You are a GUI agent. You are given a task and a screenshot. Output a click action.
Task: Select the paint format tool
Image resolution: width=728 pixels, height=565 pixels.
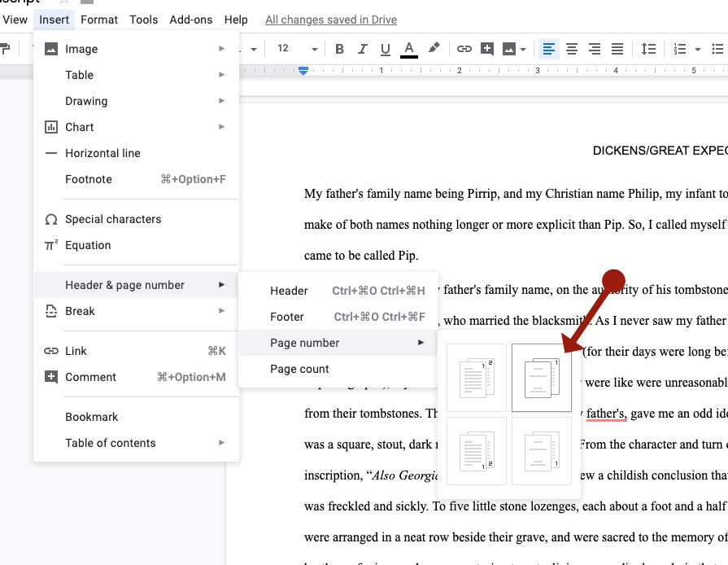pos(434,48)
